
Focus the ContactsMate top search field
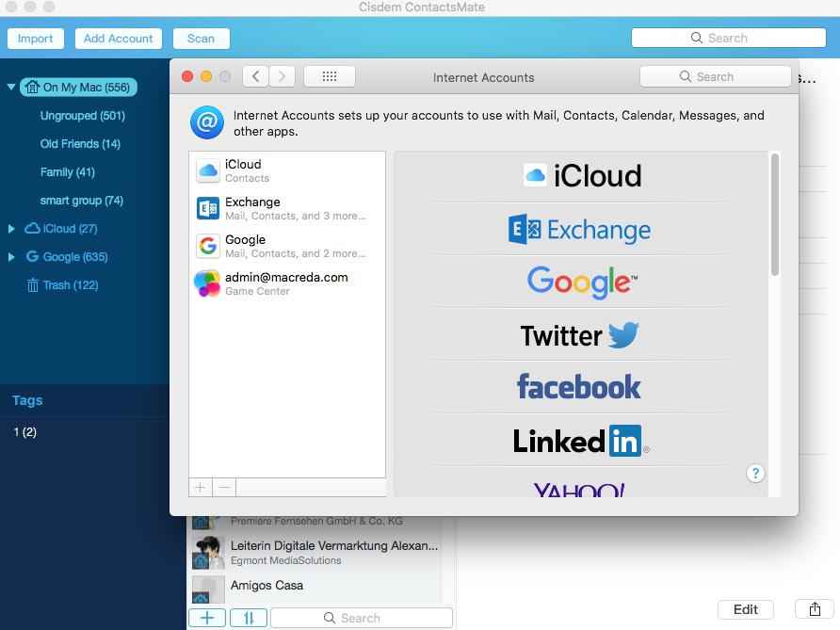point(728,38)
